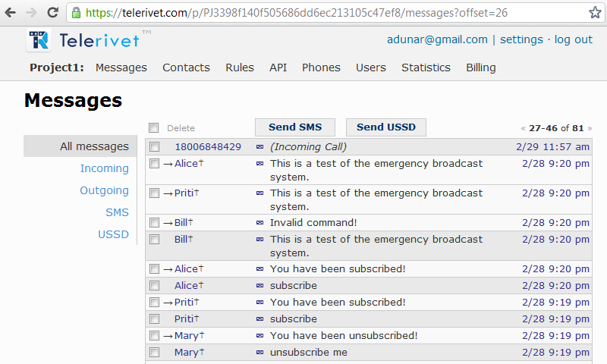Tick the select-all checkbox beside Delete
The height and width of the screenshot is (364, 607).
pos(154,127)
